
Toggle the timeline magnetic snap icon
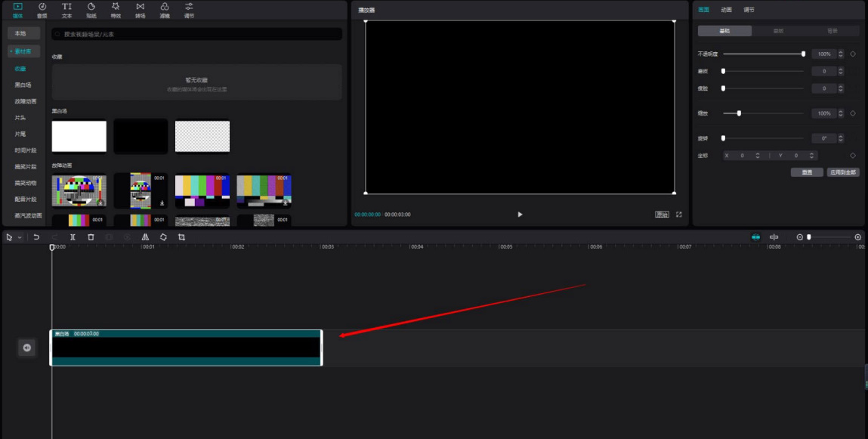(x=755, y=237)
